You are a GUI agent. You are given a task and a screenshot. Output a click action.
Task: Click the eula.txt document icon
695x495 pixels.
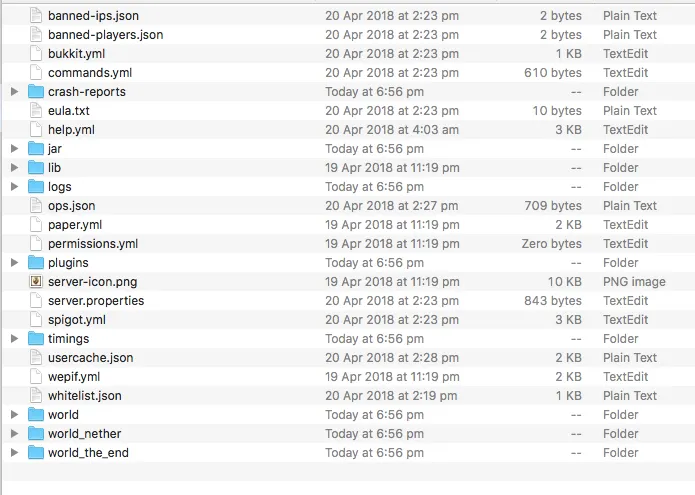[x=36, y=111]
